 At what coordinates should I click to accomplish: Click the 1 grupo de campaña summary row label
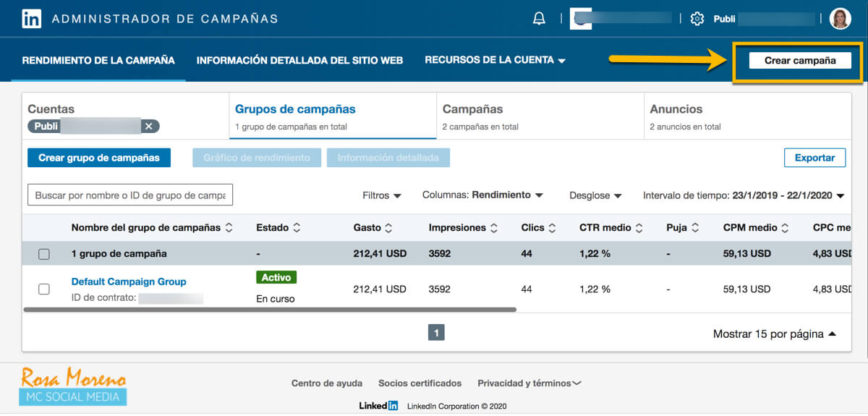(x=119, y=254)
